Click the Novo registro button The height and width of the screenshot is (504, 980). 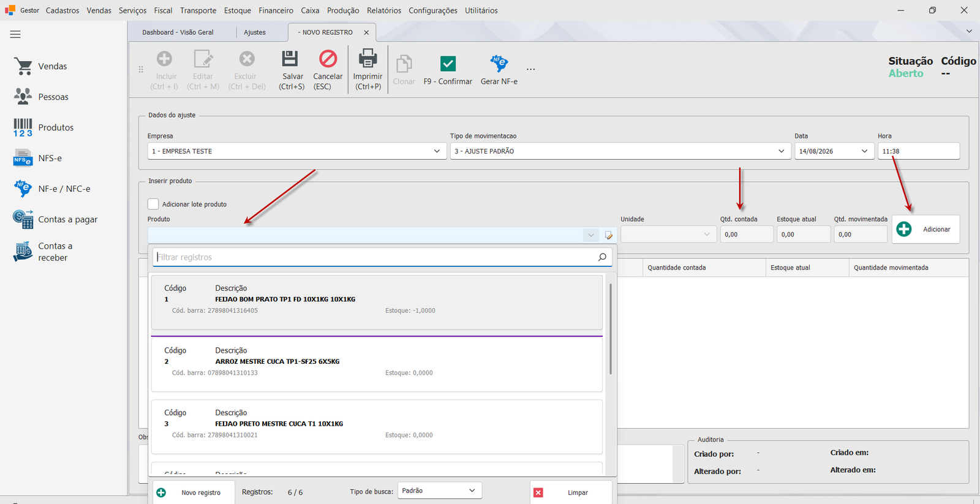click(x=192, y=492)
